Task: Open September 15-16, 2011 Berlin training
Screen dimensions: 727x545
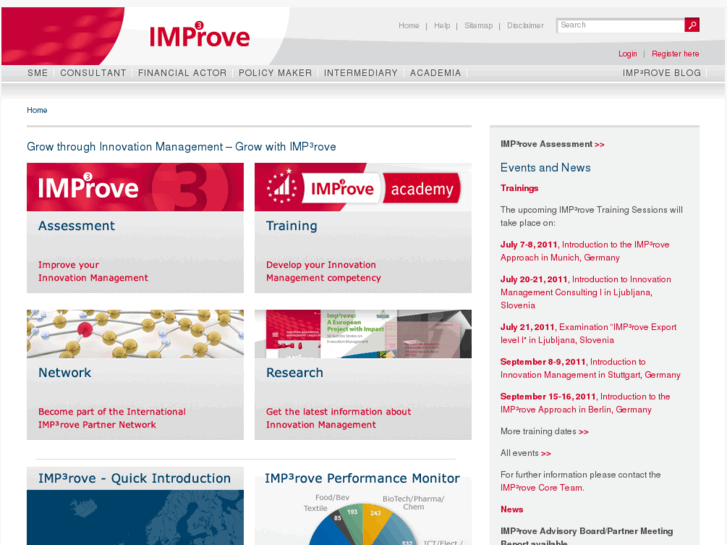Action: tap(585, 403)
